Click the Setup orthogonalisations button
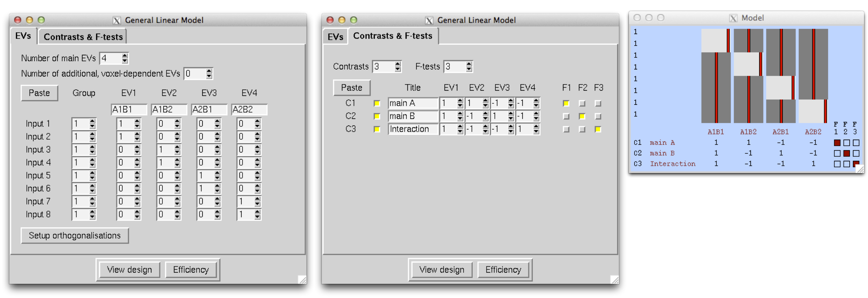This screenshot has width=868, height=298. 74,235
